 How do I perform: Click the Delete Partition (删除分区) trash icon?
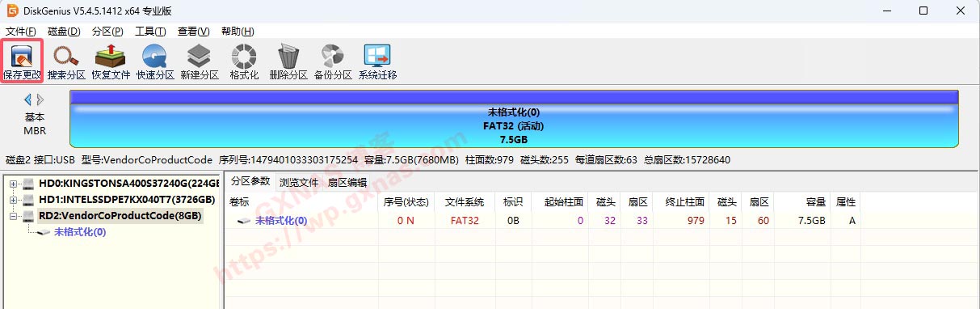click(288, 62)
